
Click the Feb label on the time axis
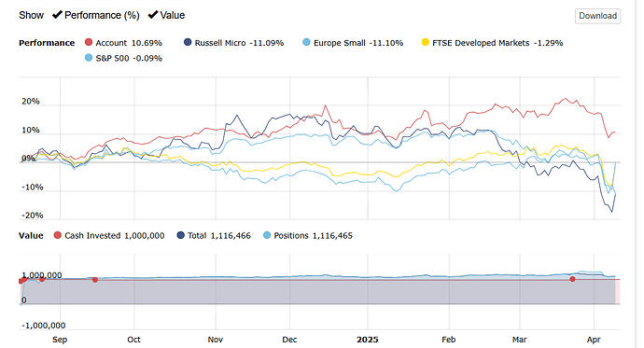(x=449, y=340)
